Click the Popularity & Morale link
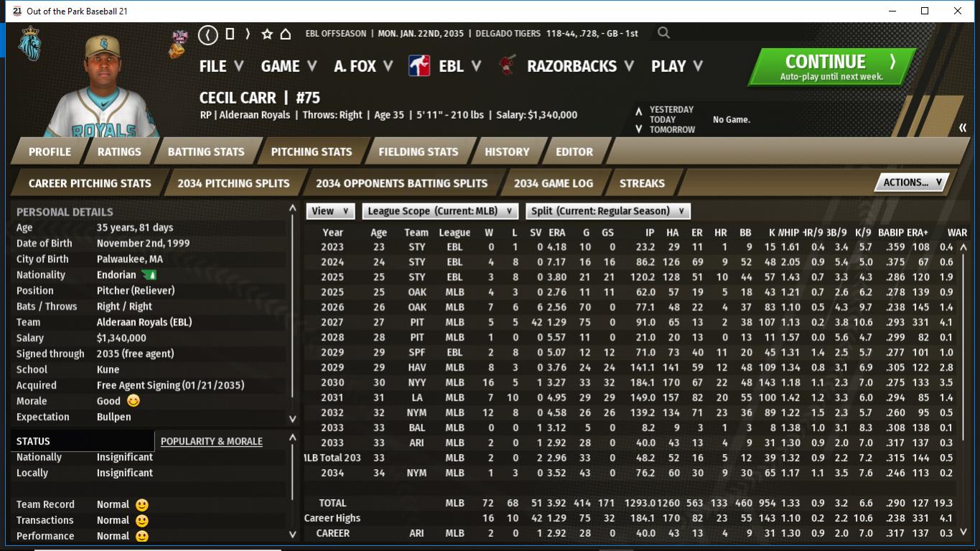 click(x=211, y=441)
